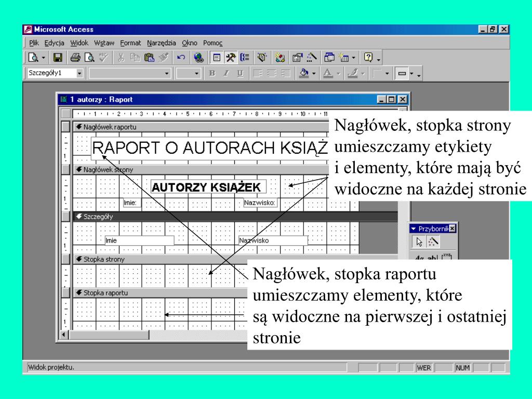Click the Build wand icon
Viewport: 532px width, 399px height.
pos(312,58)
